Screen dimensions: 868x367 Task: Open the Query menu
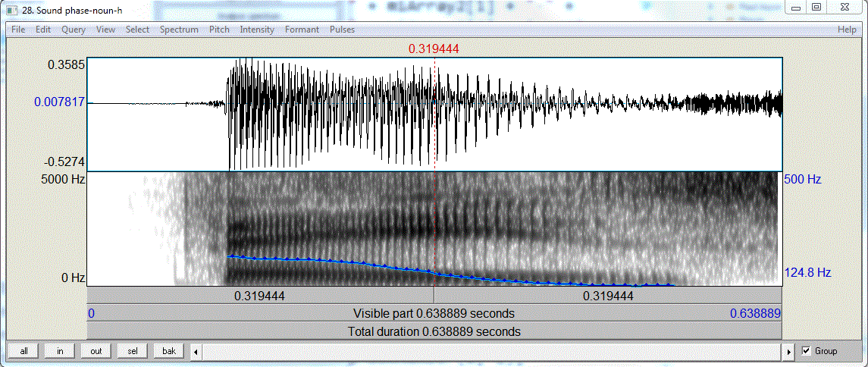coord(74,30)
